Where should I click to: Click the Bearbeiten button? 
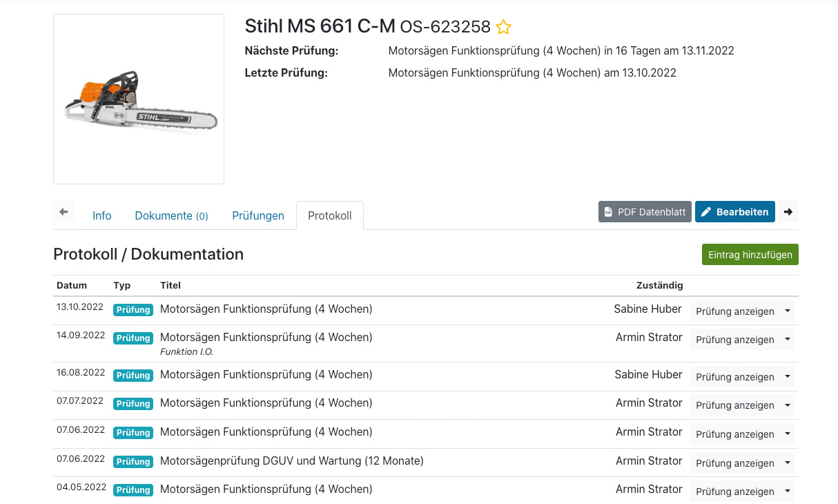pyautogui.click(x=735, y=212)
